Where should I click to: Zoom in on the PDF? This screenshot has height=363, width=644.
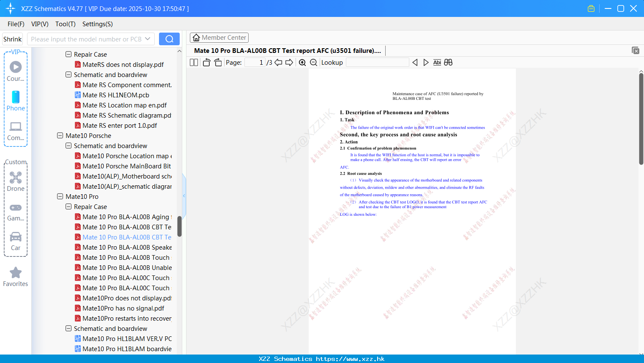(x=302, y=63)
